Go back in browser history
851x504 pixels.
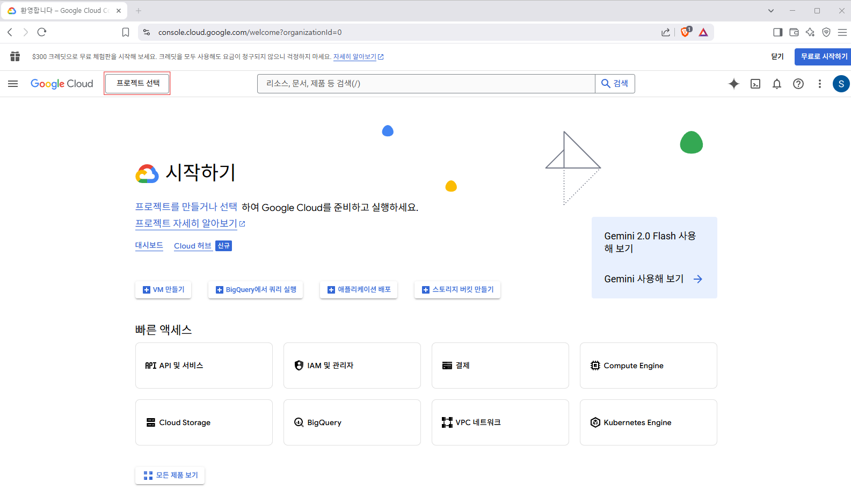point(10,32)
